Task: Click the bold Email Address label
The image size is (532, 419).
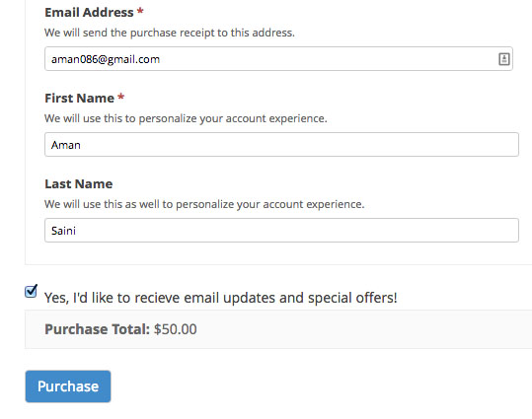Action: pyautogui.click(x=89, y=13)
